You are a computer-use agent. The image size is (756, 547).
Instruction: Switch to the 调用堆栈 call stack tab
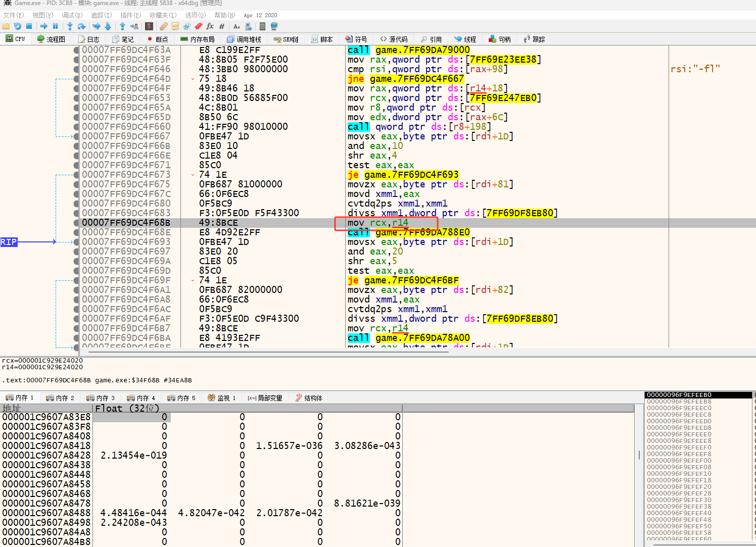coord(244,39)
